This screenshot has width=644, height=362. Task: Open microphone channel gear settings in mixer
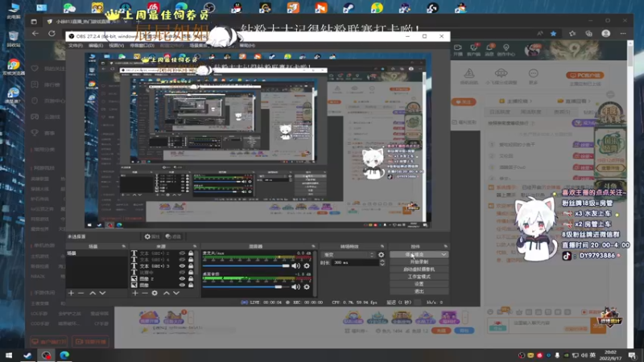307,266
